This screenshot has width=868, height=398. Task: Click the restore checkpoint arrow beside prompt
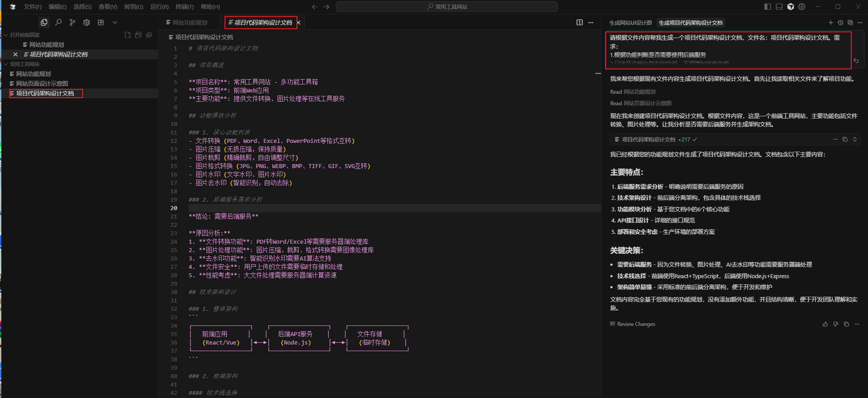point(856,61)
